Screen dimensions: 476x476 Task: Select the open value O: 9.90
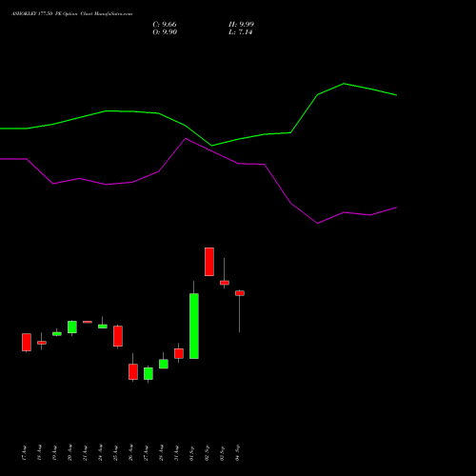(165, 32)
